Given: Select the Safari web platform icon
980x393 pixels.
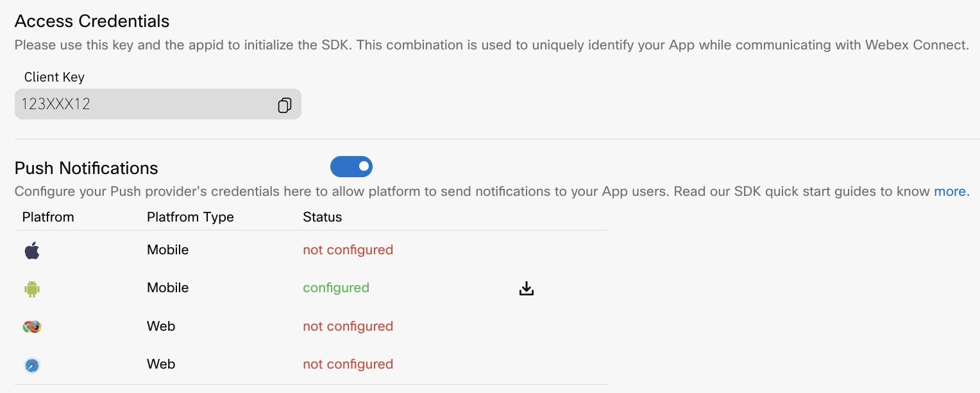Looking at the screenshot, I should pyautogui.click(x=32, y=365).
